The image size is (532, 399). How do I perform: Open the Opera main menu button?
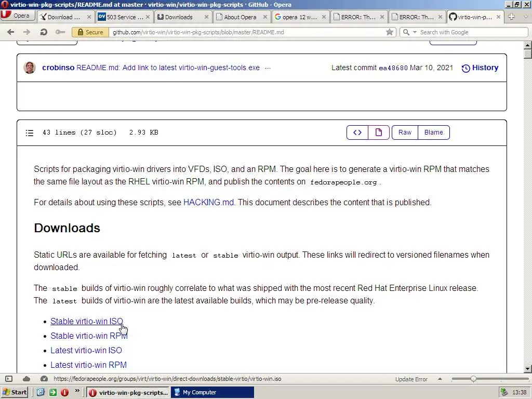click(17, 16)
